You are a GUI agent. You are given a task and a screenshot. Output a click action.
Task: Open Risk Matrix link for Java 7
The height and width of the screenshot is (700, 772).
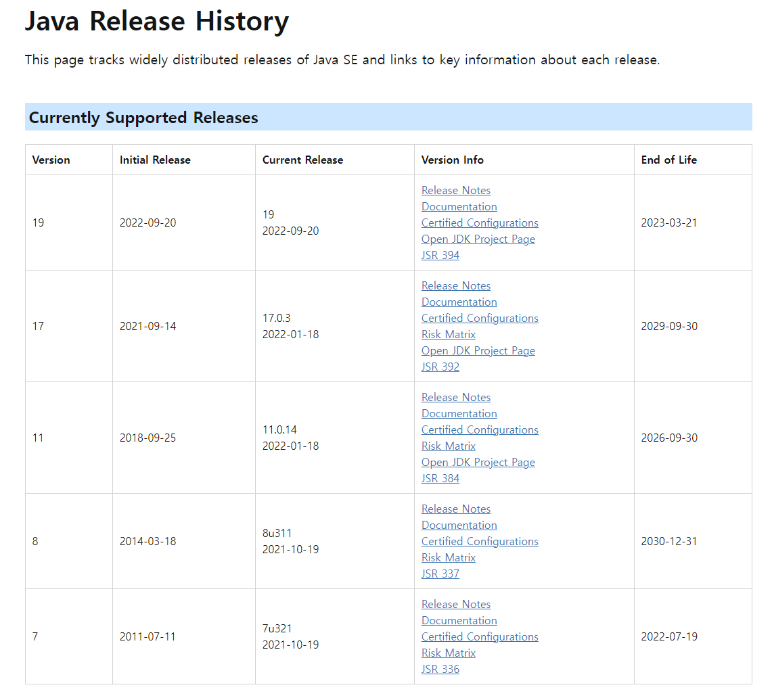449,654
